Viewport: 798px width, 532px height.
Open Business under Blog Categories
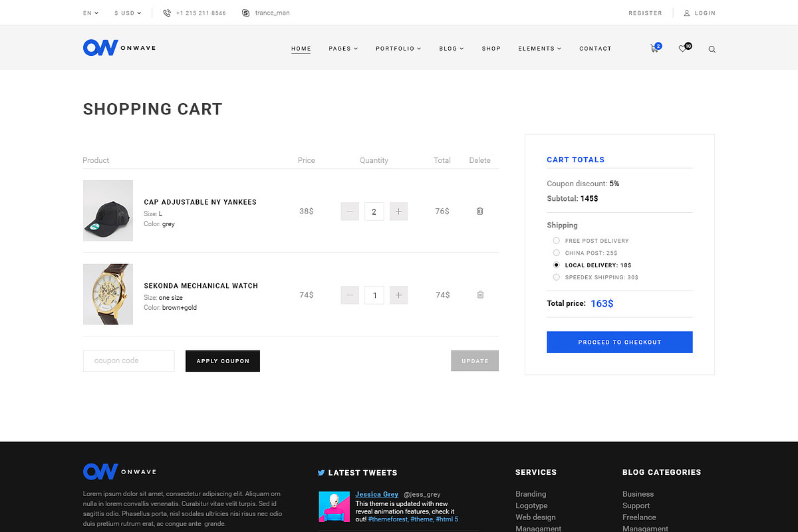(638, 494)
